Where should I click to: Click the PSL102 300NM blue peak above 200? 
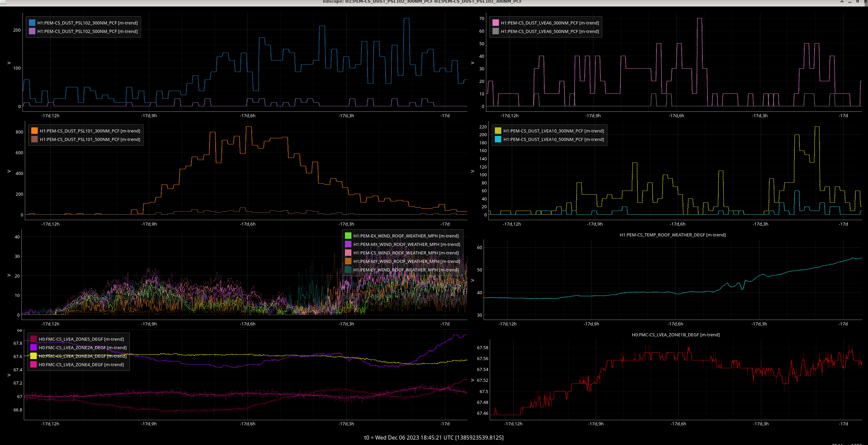point(406,19)
